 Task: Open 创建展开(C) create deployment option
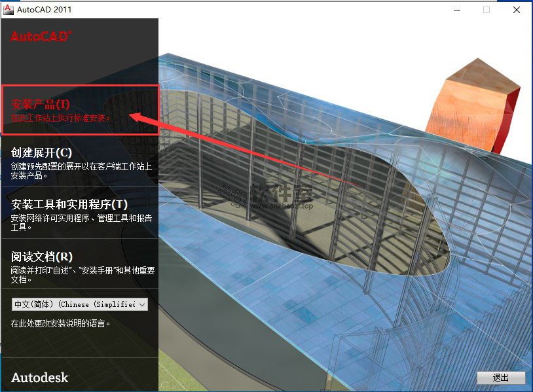[x=41, y=152]
